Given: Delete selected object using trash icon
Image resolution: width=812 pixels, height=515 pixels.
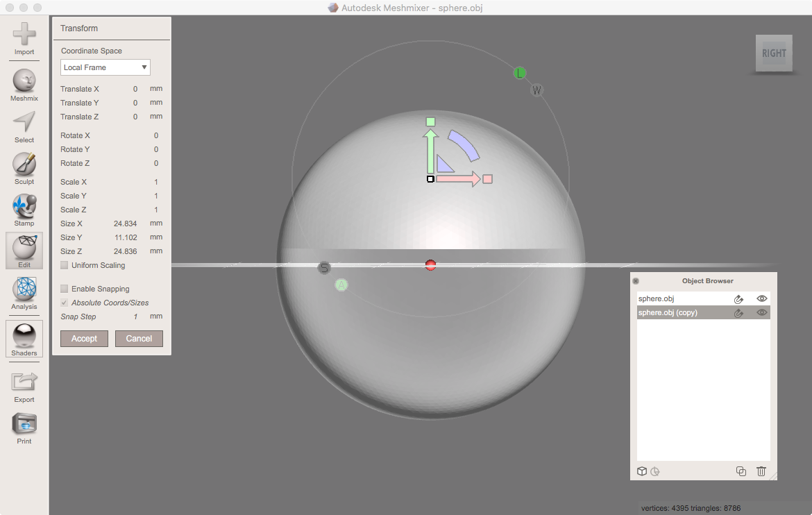Looking at the screenshot, I should point(761,471).
